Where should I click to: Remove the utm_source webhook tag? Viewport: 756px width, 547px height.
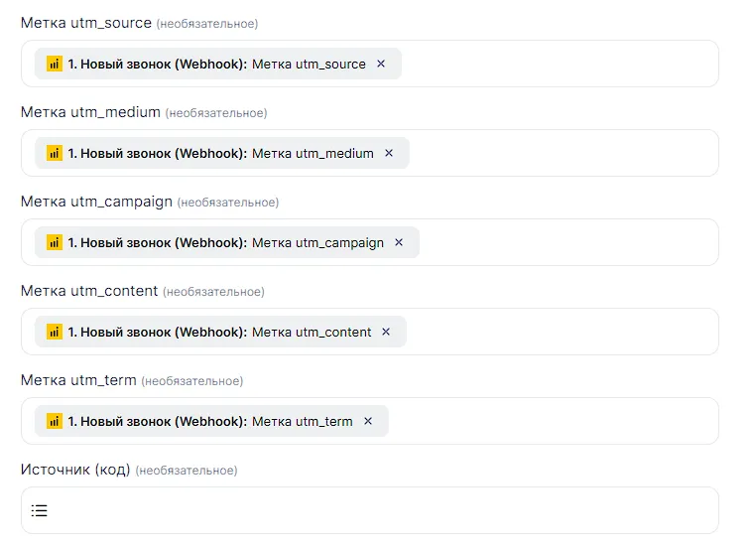pos(381,64)
